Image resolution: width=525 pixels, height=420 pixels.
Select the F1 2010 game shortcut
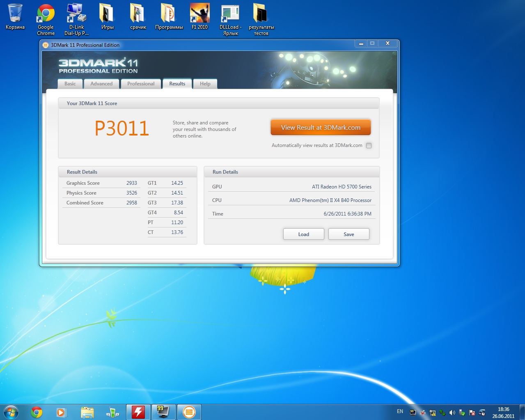199,17
